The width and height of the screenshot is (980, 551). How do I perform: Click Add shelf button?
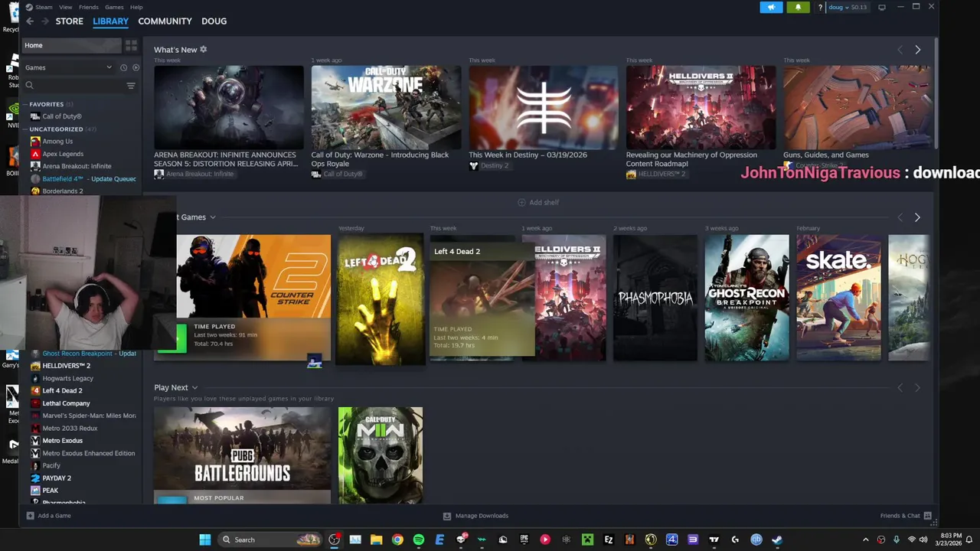point(538,203)
